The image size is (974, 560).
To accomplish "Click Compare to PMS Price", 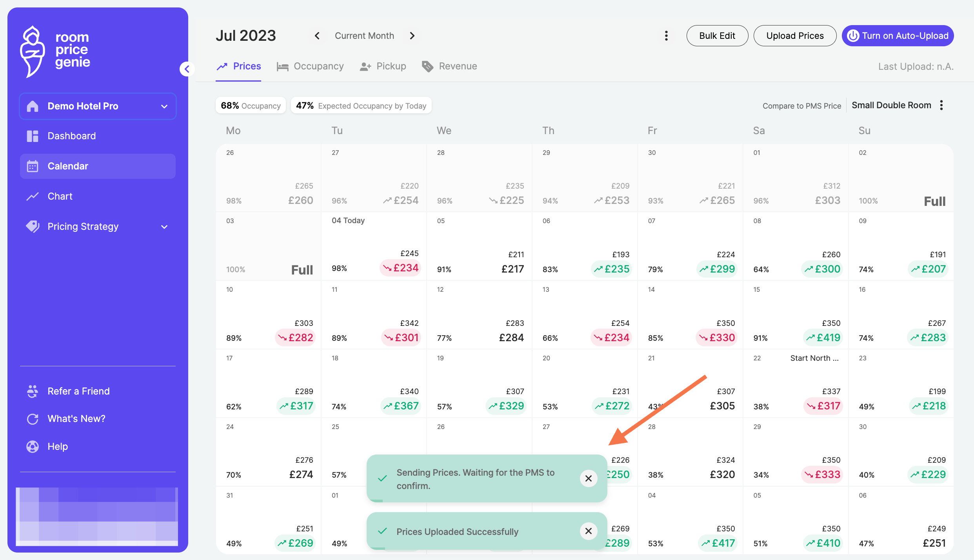I will point(801,106).
